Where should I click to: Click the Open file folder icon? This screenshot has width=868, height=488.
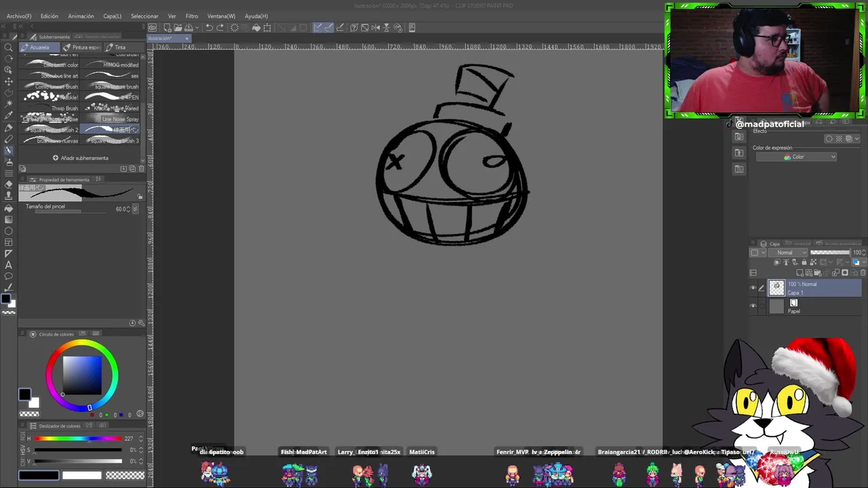178,28
